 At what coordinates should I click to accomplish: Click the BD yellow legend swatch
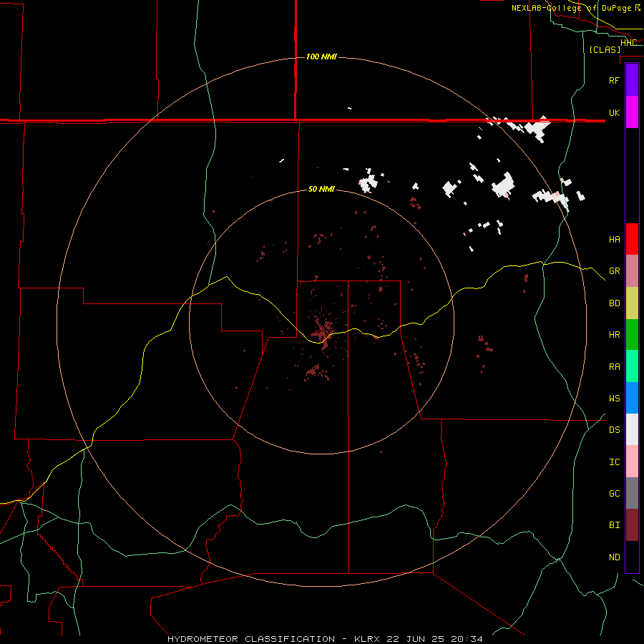632,303
